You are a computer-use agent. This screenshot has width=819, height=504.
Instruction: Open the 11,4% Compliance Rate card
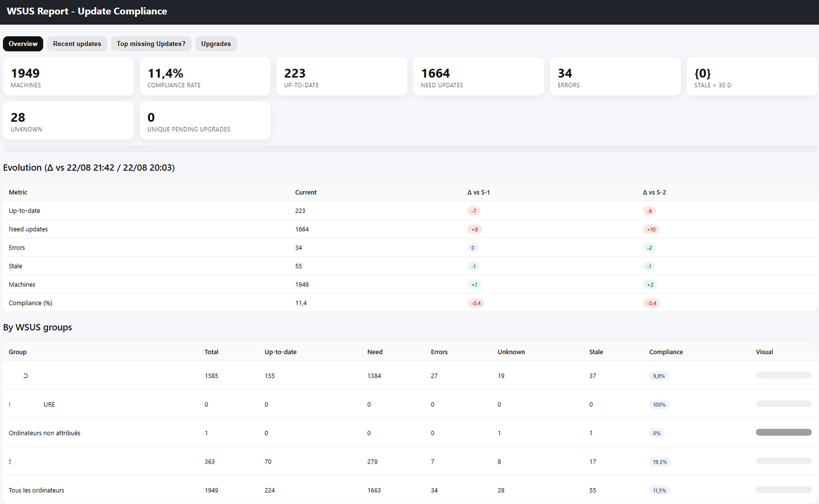(205, 77)
